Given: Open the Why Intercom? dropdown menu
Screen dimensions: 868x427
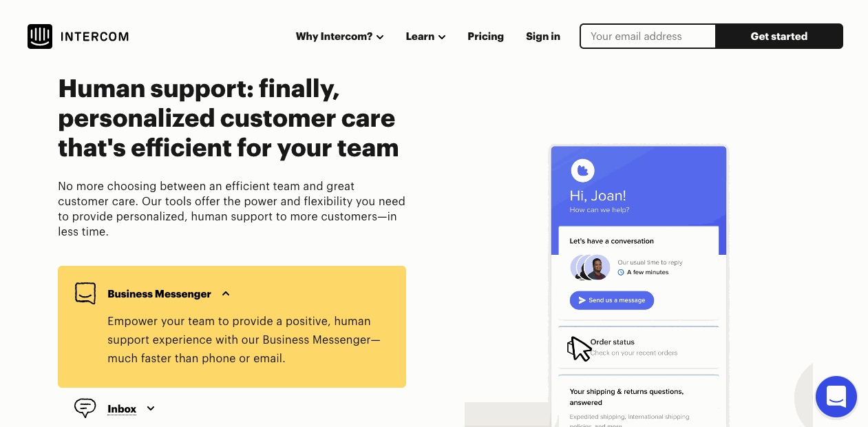Looking at the screenshot, I should point(339,37).
